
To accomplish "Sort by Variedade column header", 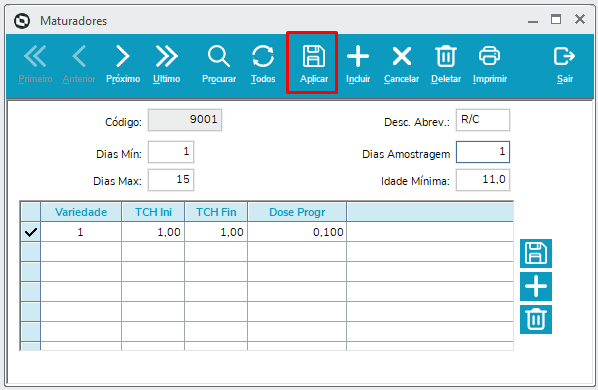I will pyautogui.click(x=81, y=212).
